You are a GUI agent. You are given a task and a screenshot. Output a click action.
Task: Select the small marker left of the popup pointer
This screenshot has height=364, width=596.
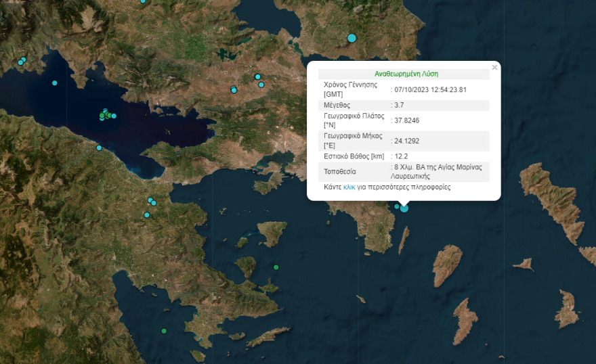pyautogui.click(x=397, y=206)
